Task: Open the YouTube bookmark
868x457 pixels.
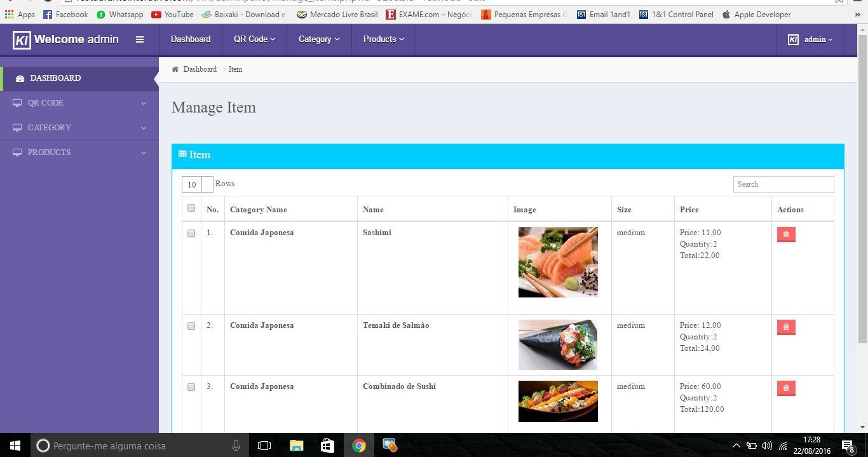Action: [172, 14]
